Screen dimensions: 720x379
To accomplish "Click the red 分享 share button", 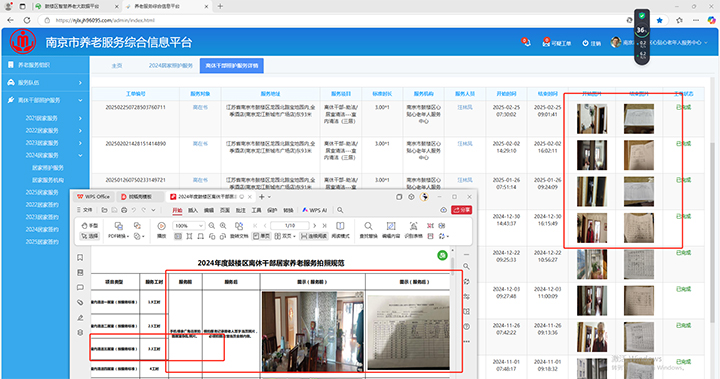I will 461,210.
